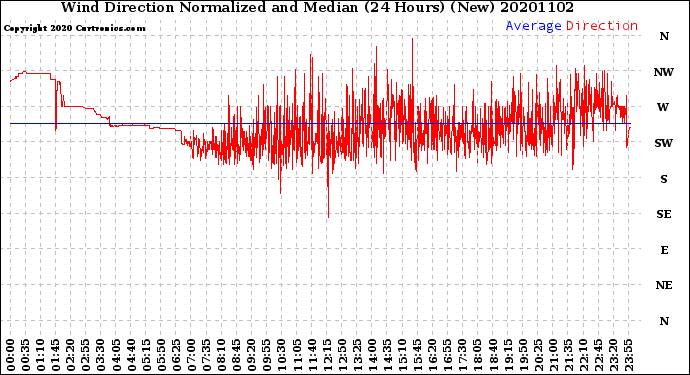The height and width of the screenshot is (375, 690).
Task: Click the '09:20' time label
Action: coord(251,355)
